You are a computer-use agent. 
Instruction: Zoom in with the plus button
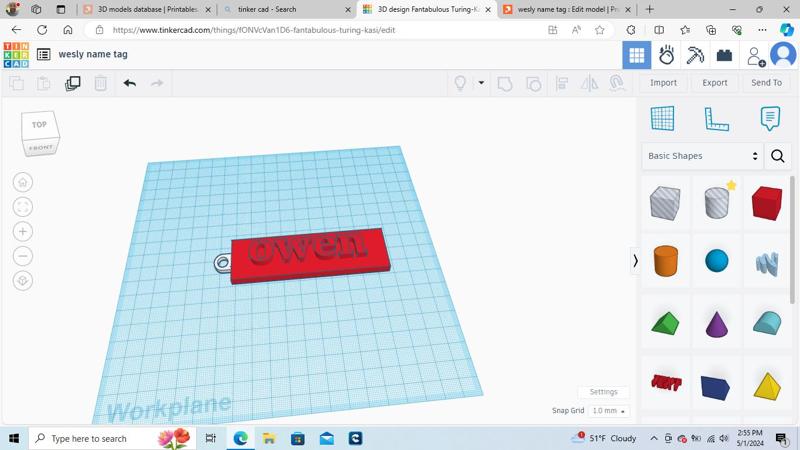pyautogui.click(x=23, y=232)
